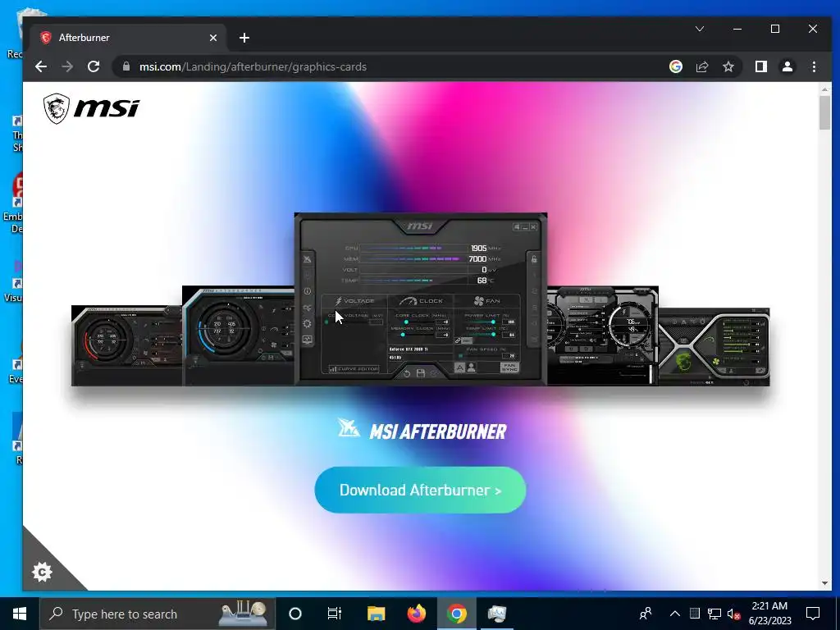This screenshot has height=630, width=840.
Task: Open File Explorer from taskbar
Action: pyautogui.click(x=376, y=614)
